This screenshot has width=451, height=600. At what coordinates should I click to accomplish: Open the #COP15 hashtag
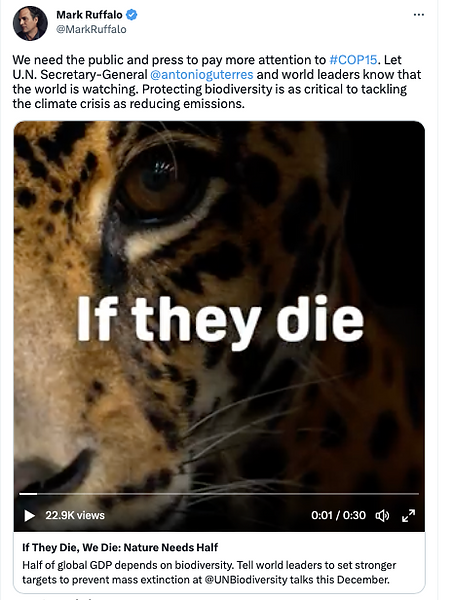click(x=353, y=60)
